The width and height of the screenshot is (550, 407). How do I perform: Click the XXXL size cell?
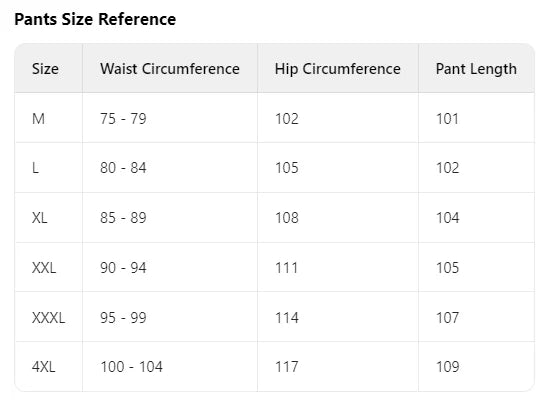pyautogui.click(x=48, y=318)
